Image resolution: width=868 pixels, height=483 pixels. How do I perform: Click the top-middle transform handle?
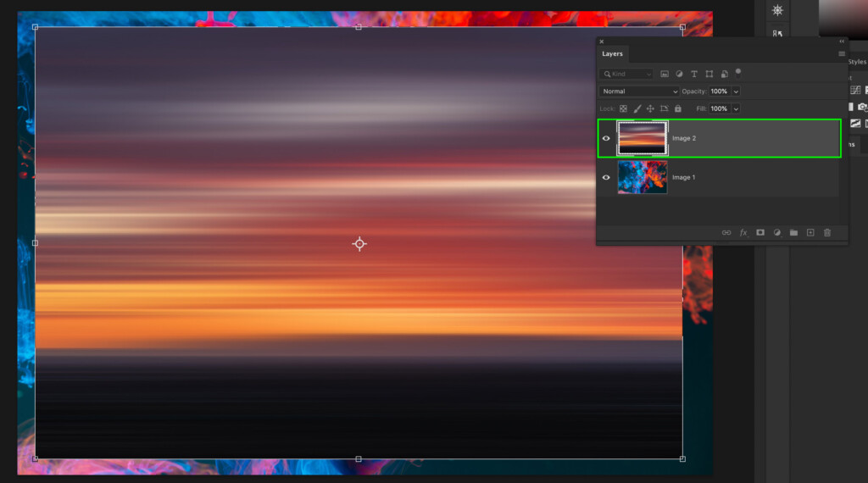[x=359, y=27]
